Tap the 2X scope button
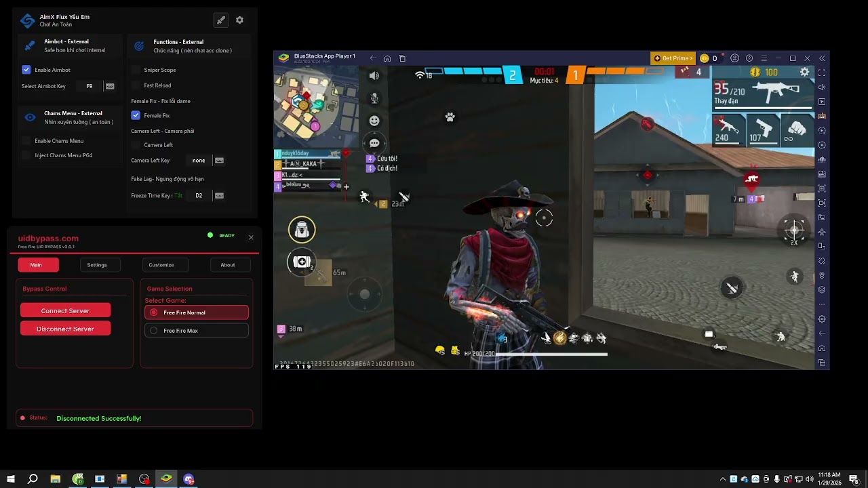Viewport: 868px width, 488px height. pos(794,231)
